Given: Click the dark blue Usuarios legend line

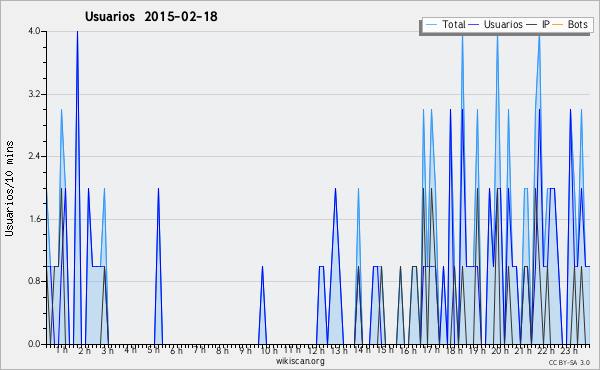Looking at the screenshot, I should click(474, 25).
